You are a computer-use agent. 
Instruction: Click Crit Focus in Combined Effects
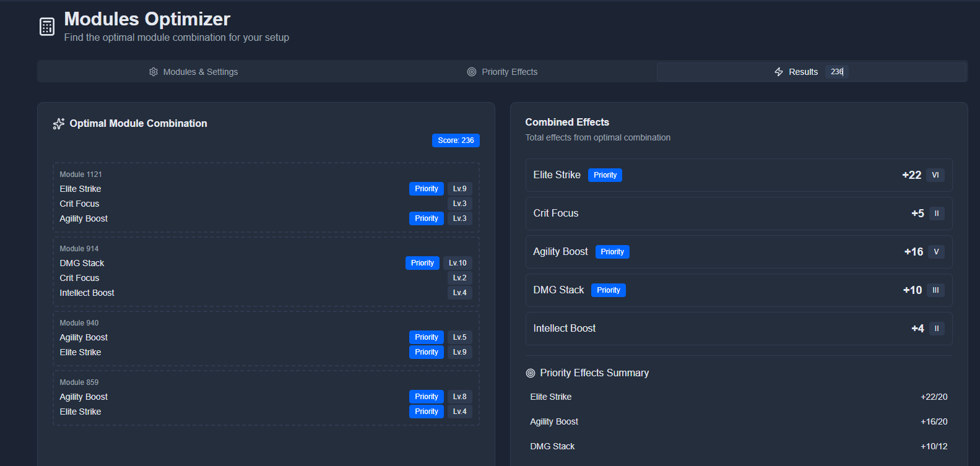pos(556,214)
